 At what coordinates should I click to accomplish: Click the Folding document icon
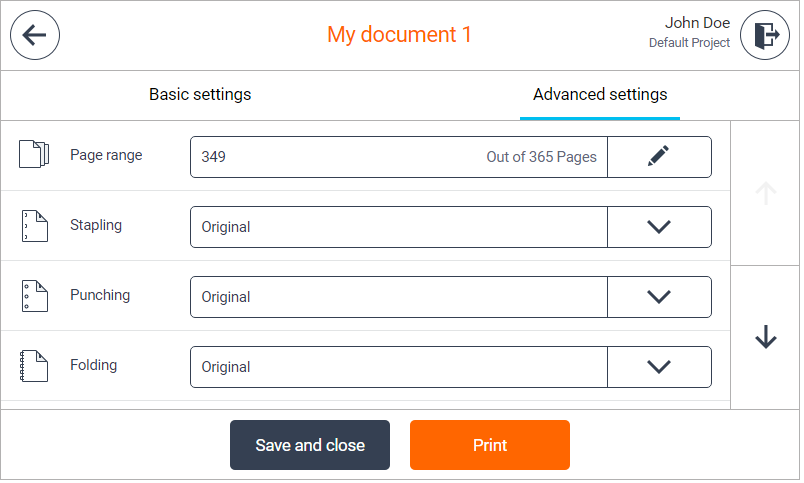[34, 366]
